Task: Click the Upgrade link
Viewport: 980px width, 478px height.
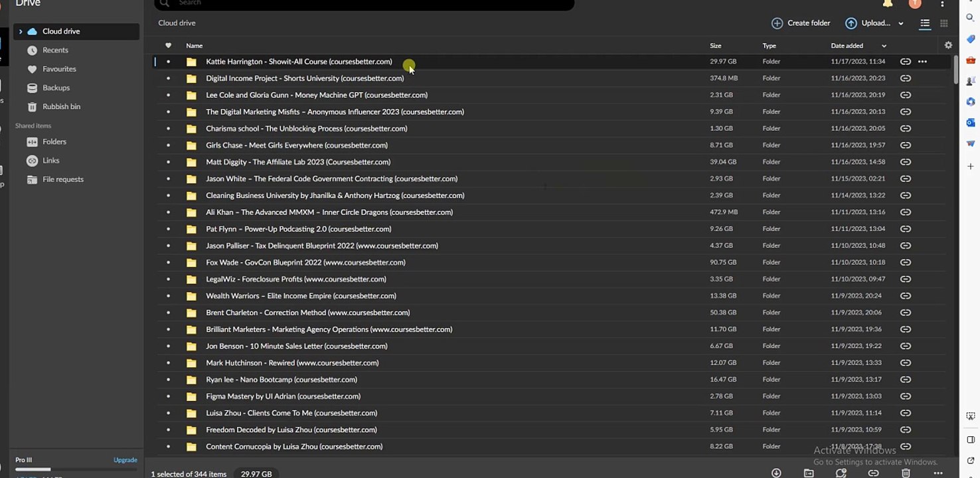Action: (x=125, y=460)
